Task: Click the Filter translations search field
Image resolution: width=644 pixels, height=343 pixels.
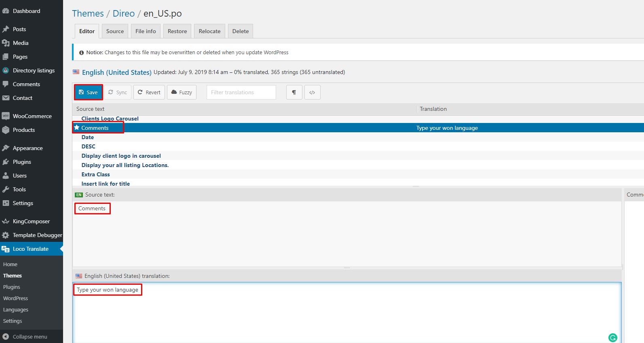Action: coord(241,92)
